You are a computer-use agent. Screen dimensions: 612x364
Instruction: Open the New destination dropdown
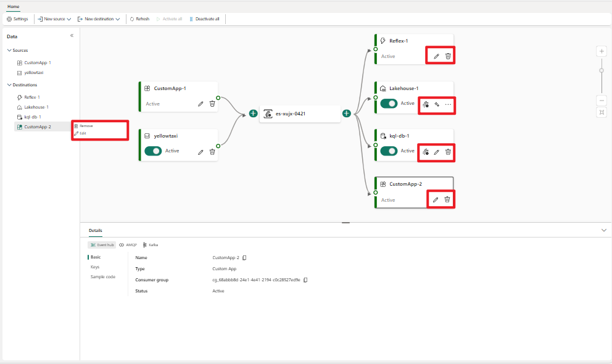coord(99,19)
